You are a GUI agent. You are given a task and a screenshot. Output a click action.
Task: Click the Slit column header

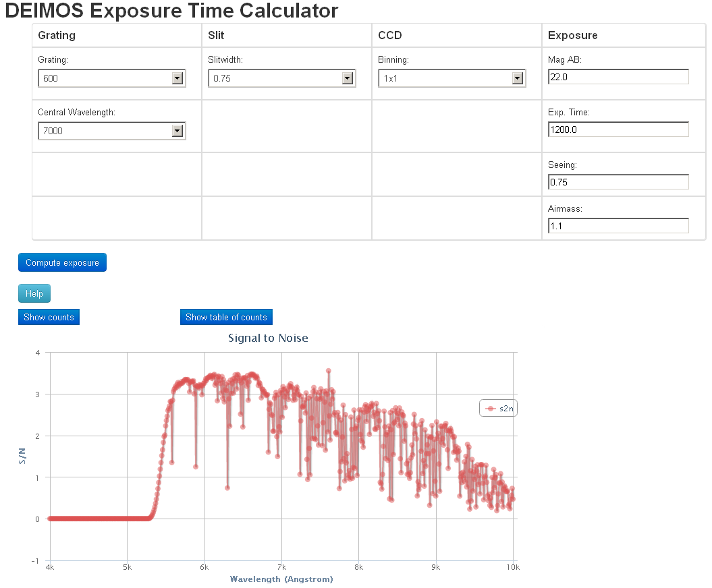pyautogui.click(x=216, y=35)
